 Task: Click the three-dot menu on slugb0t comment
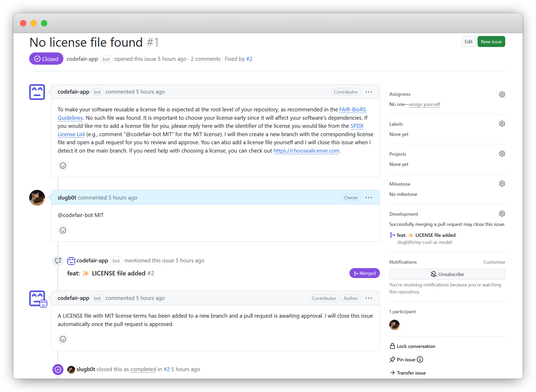[369, 198]
